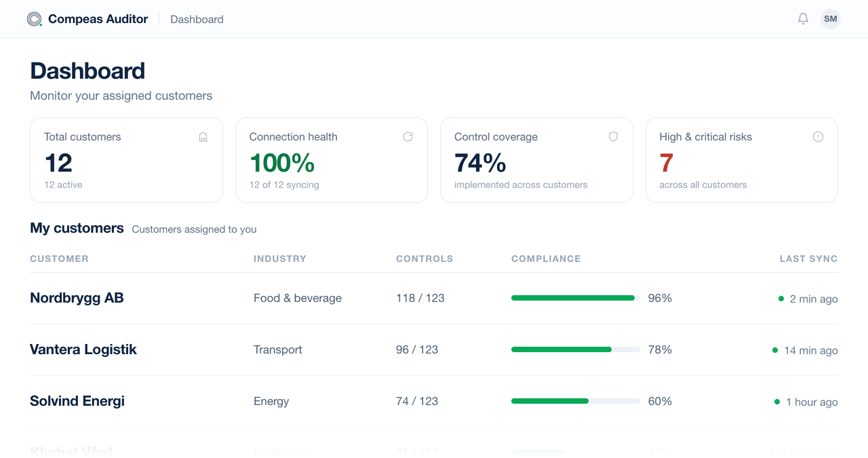The width and height of the screenshot is (868, 458).
Task: Click the 2 min ago sync time
Action: 814,299
